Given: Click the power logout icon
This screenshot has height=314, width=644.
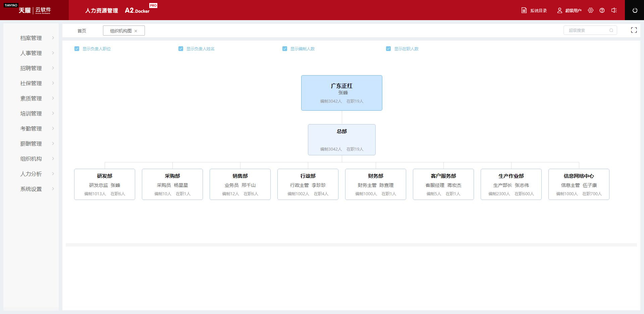Looking at the screenshot, I should coord(635,10).
